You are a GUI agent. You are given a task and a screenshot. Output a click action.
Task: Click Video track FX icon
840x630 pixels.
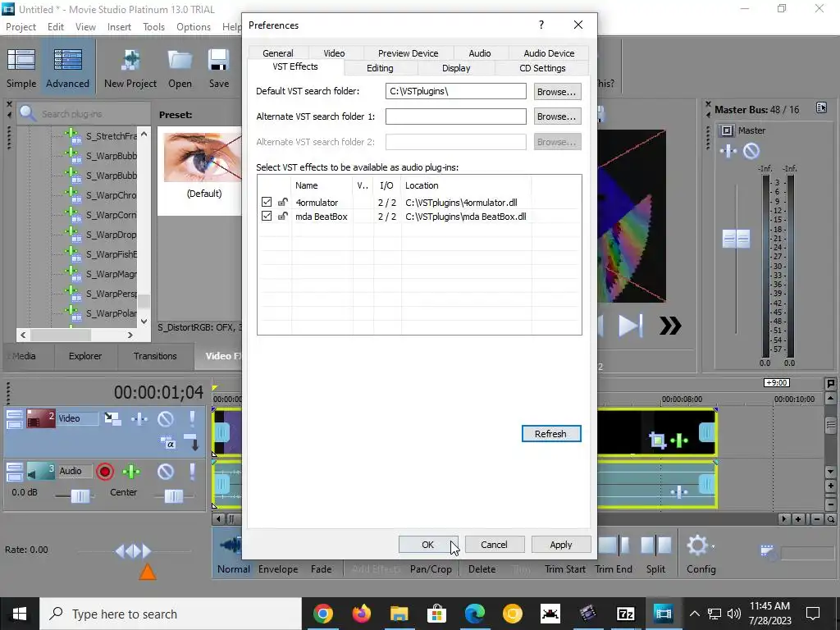pyautogui.click(x=139, y=418)
